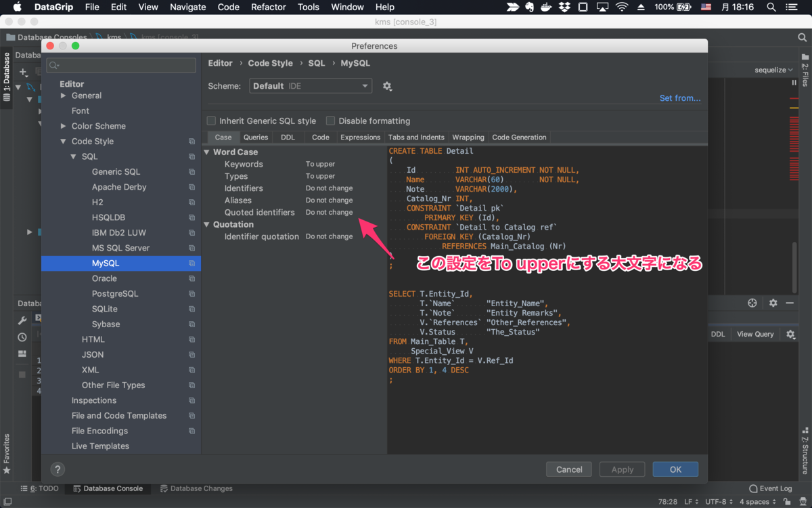Click the copy icon beside File Encodings row
This screenshot has height=508, width=812.
tap(192, 431)
